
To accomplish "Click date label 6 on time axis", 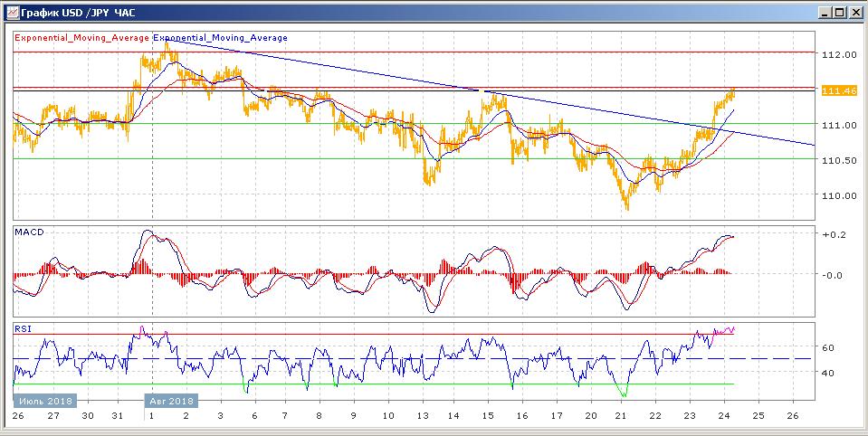I will coord(254,416).
